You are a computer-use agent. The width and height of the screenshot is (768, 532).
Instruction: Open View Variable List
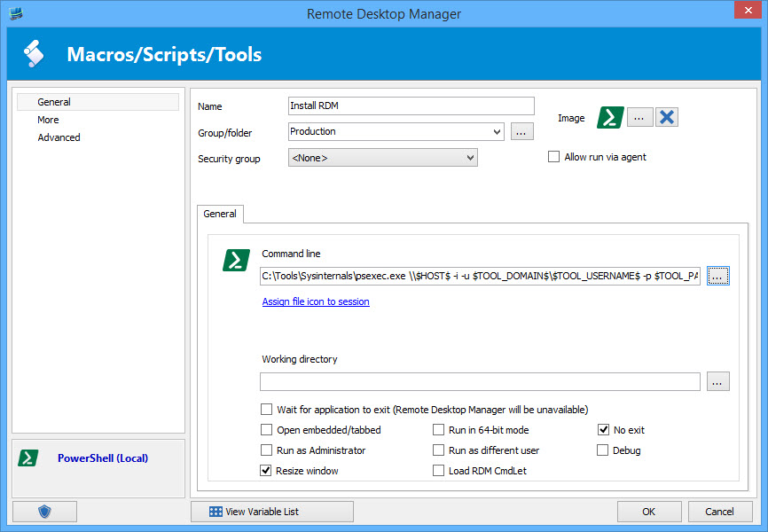(271, 512)
